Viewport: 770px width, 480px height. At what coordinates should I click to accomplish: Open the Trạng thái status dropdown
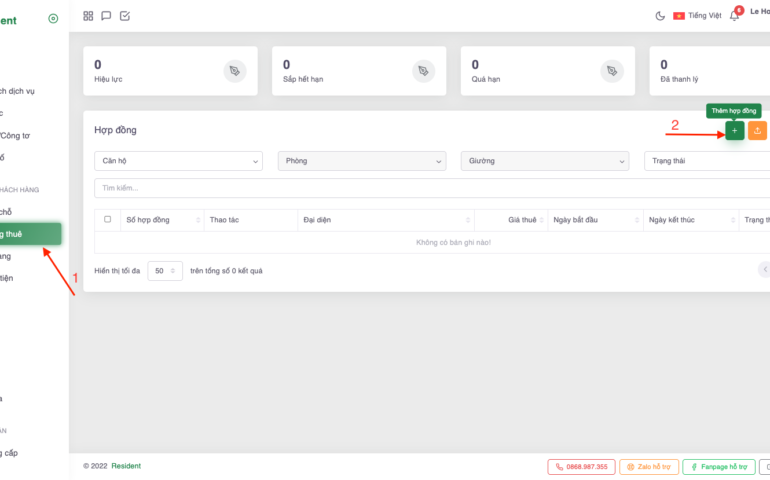pos(705,161)
